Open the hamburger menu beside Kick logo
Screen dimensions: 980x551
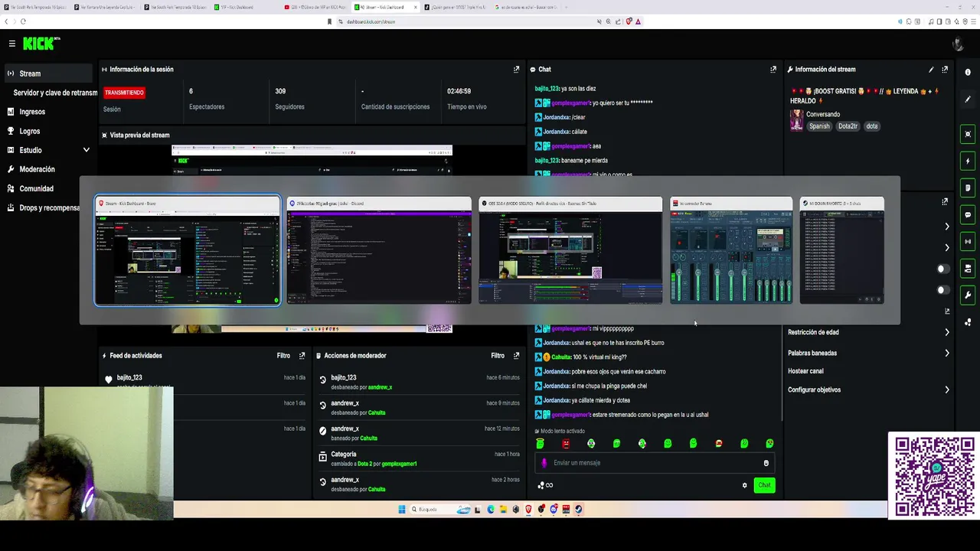11,44
